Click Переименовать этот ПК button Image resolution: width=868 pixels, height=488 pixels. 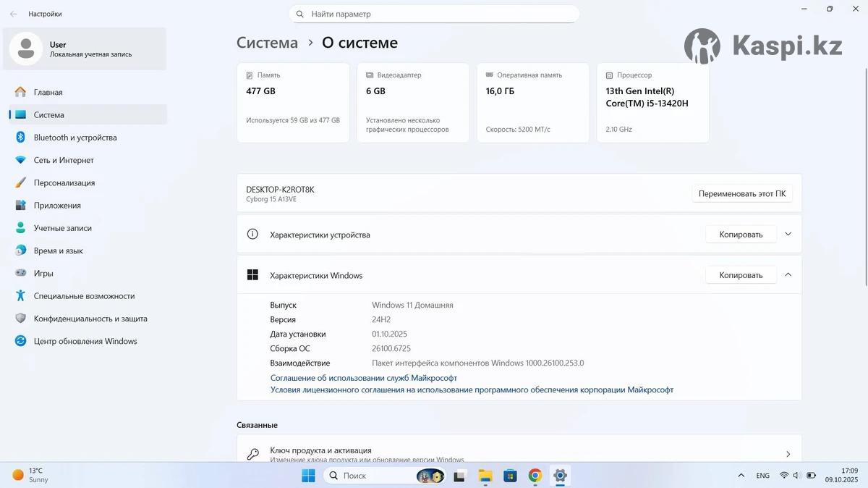[741, 193]
